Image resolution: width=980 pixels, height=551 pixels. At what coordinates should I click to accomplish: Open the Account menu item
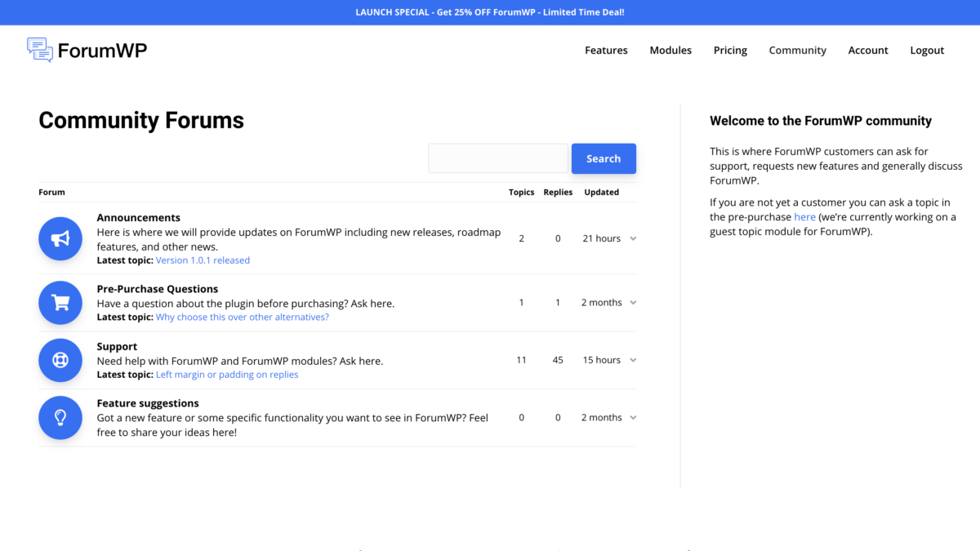[x=868, y=50]
